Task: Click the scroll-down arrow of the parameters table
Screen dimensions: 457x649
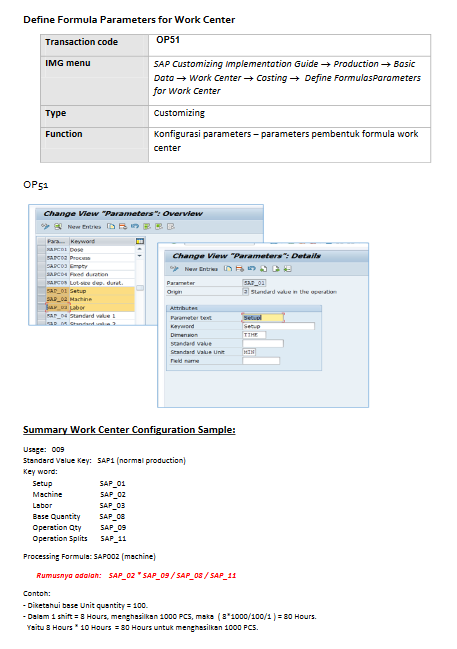Action: point(140,256)
